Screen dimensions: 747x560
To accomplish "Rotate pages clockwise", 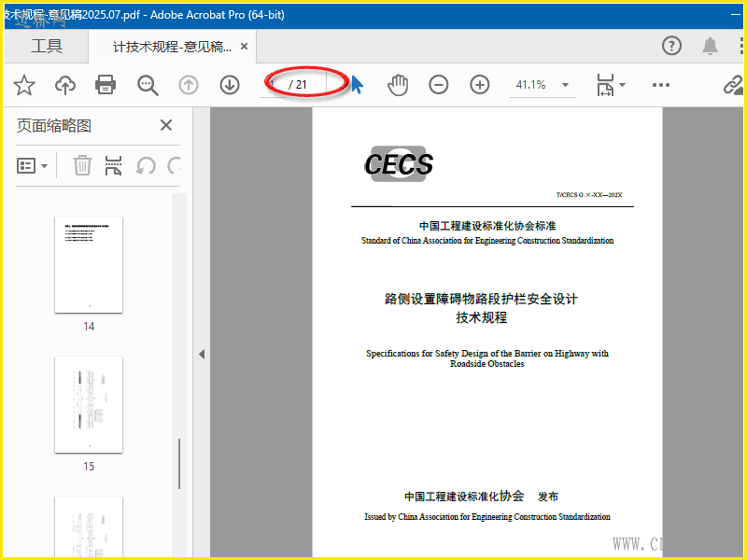I will pyautogui.click(x=175, y=166).
